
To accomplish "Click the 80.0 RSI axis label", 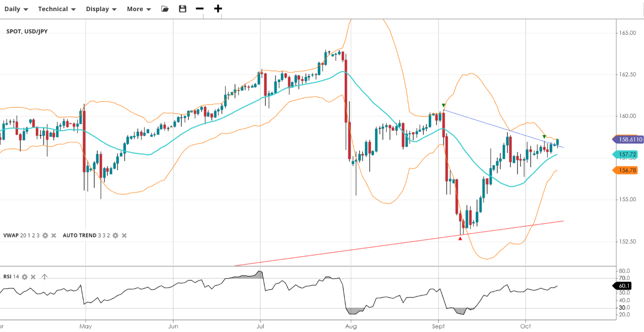I will pyautogui.click(x=624, y=271).
